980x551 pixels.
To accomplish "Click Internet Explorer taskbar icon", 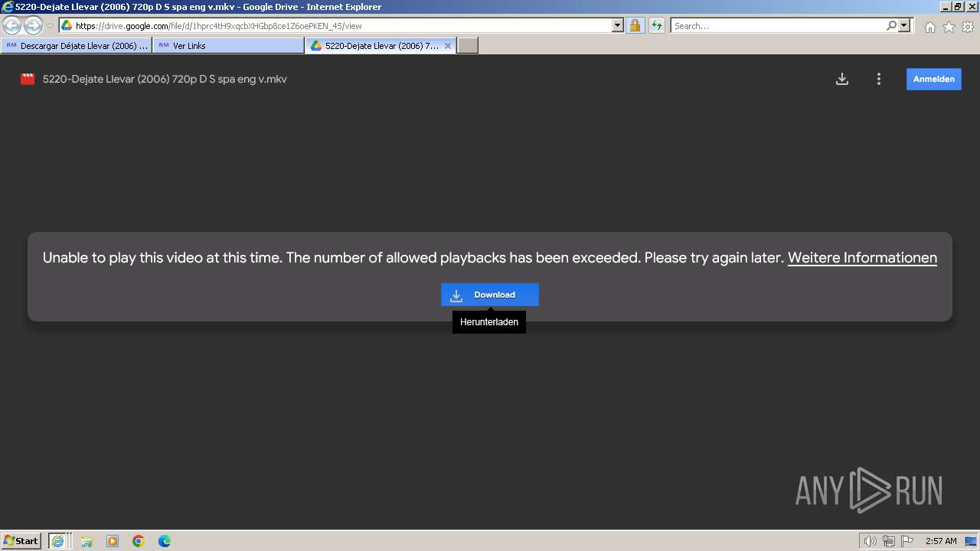I will click(x=58, y=540).
